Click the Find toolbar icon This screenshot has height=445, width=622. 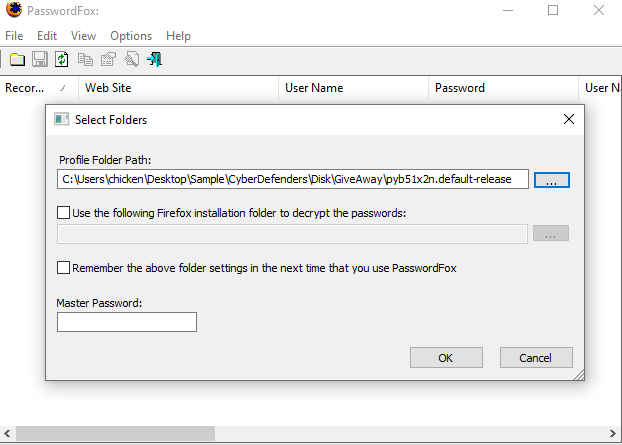pos(131,60)
